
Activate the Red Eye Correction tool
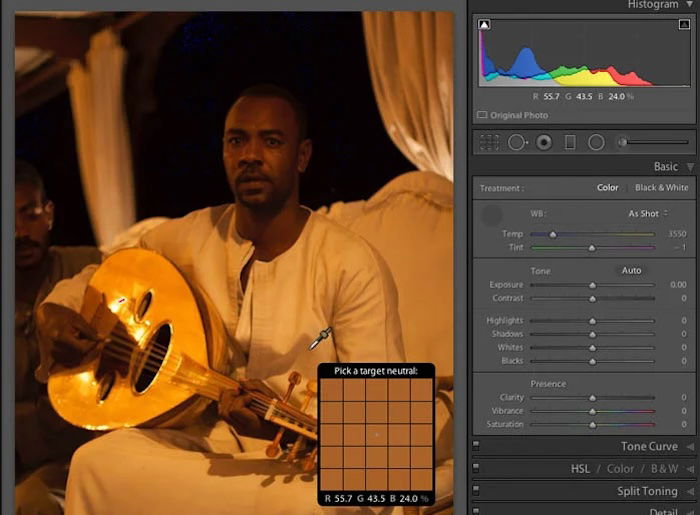(x=544, y=143)
